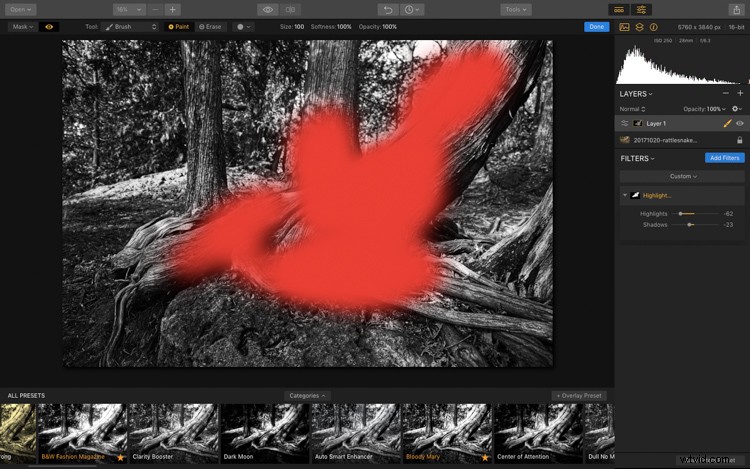Click the Softness 100% value
Image resolution: width=750 pixels, height=469 pixels.
[x=344, y=27]
